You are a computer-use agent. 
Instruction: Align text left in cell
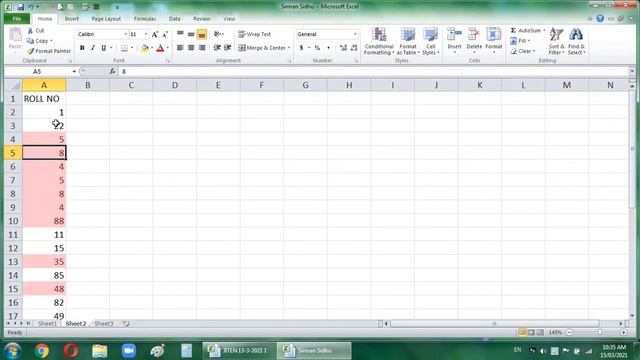(180, 48)
